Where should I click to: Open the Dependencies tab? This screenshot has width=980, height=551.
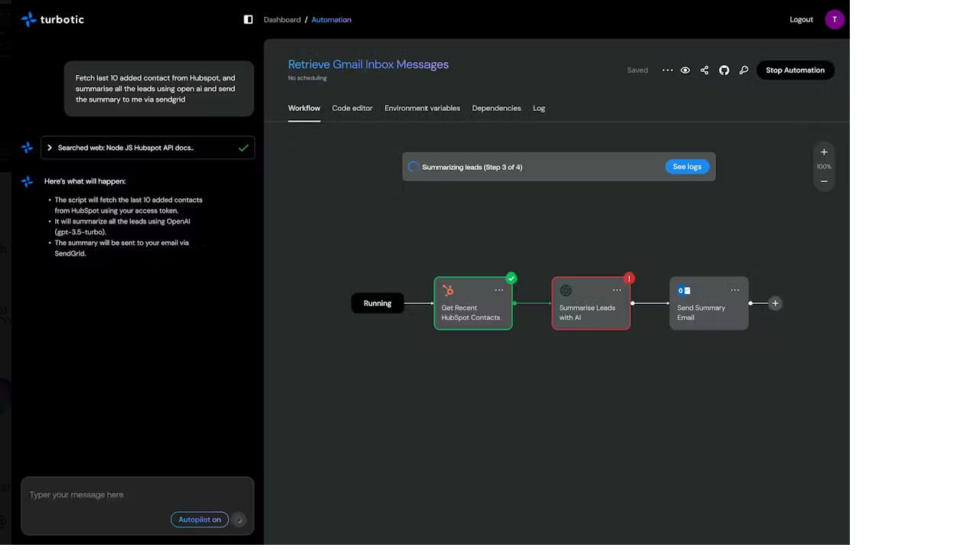(496, 108)
